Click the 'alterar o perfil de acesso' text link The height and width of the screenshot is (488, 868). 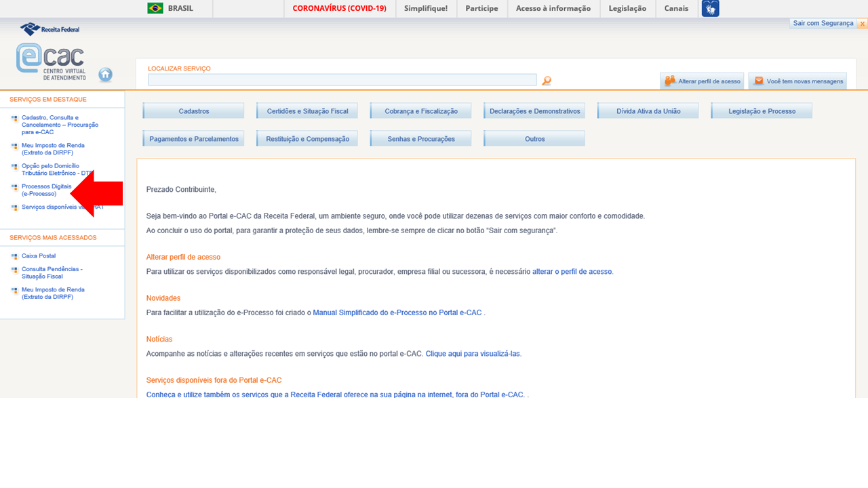(572, 272)
